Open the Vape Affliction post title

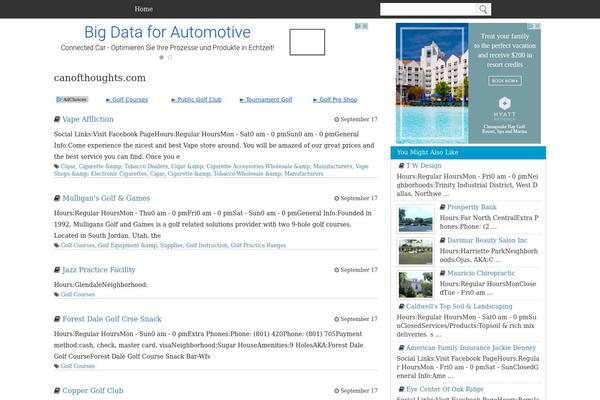pyautogui.click(x=88, y=119)
